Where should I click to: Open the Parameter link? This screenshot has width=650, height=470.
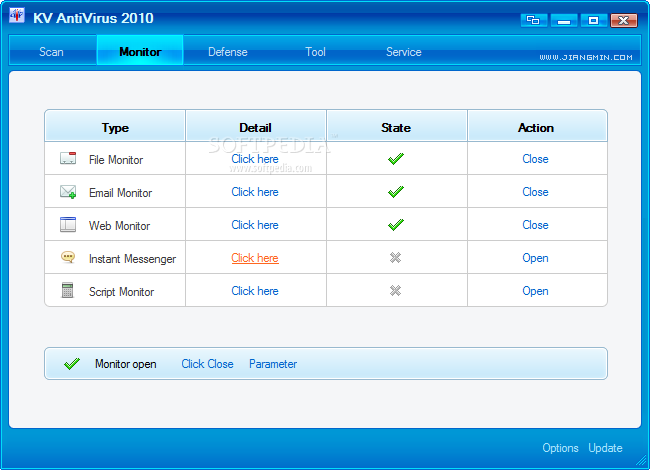coord(273,363)
